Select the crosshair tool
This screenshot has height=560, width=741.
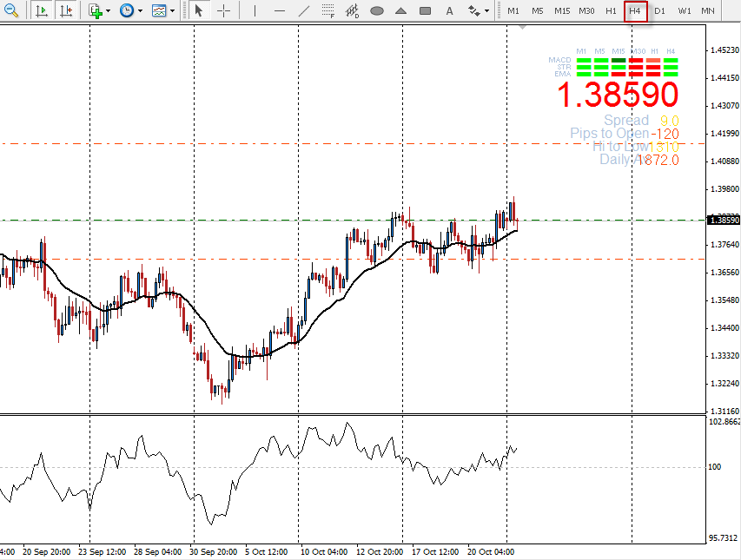click(224, 11)
